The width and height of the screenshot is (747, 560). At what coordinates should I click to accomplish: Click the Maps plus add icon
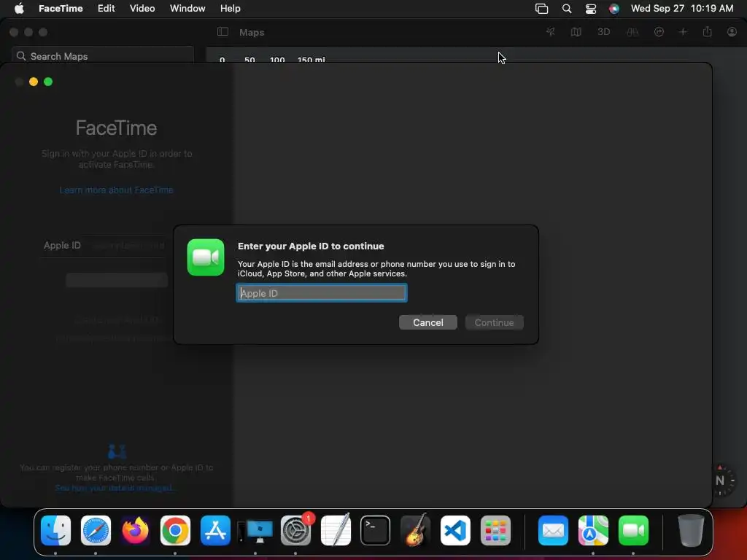coord(683,32)
